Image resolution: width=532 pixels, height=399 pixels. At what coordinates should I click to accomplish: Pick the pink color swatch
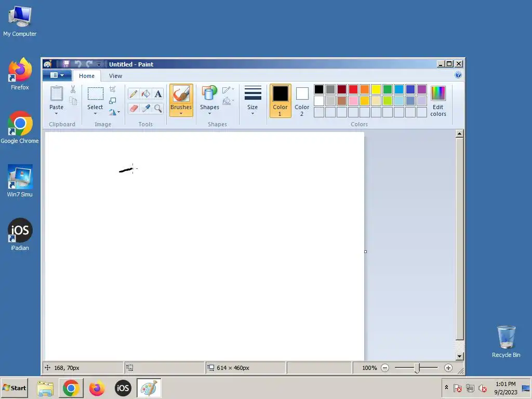click(353, 101)
